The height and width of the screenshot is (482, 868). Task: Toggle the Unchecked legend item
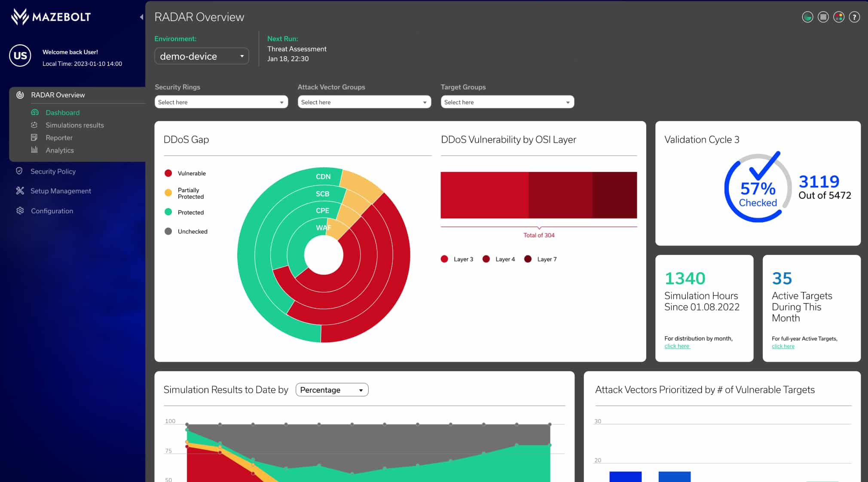point(186,231)
